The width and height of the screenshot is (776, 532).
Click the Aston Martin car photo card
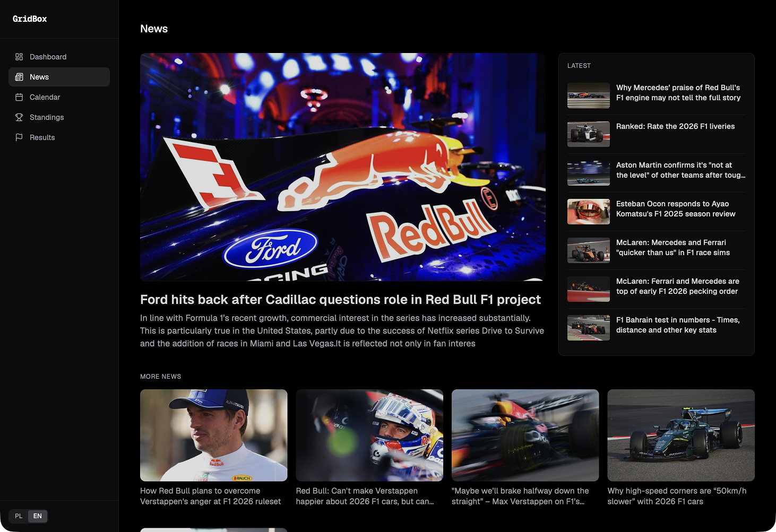point(680,435)
